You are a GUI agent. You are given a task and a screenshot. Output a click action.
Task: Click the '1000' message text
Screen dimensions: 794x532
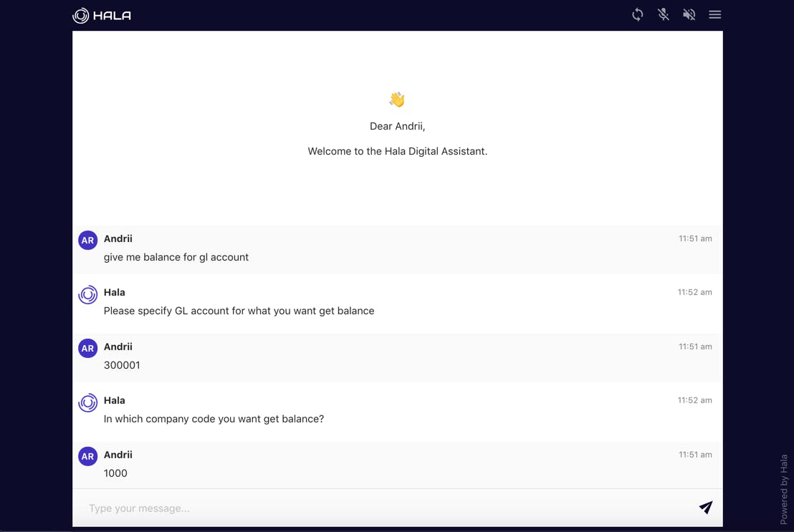tap(115, 473)
